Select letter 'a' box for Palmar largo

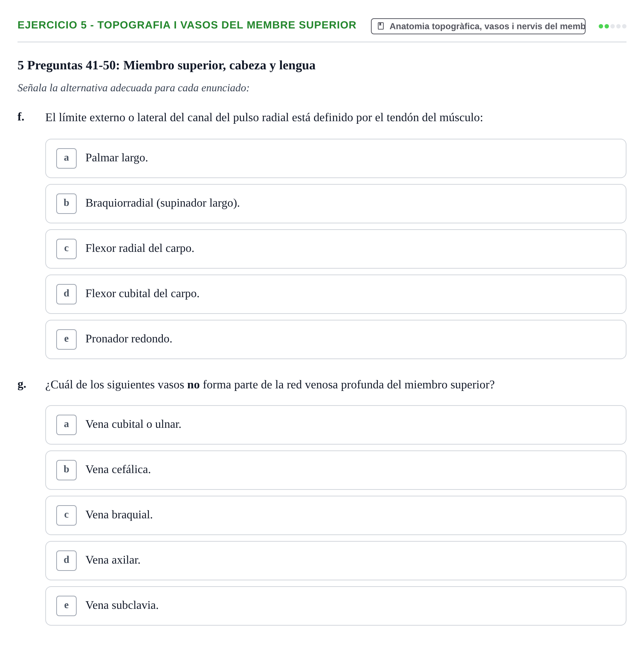click(x=66, y=158)
